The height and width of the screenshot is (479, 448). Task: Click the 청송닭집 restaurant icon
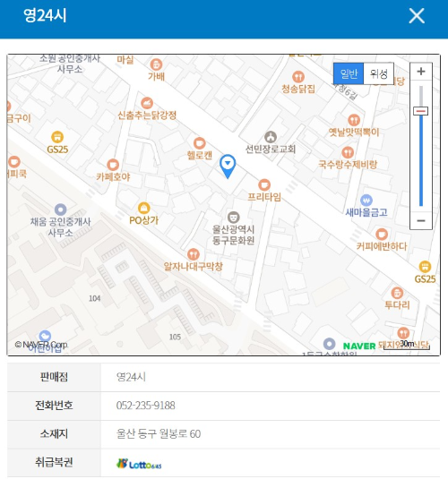pyautogui.click(x=297, y=77)
